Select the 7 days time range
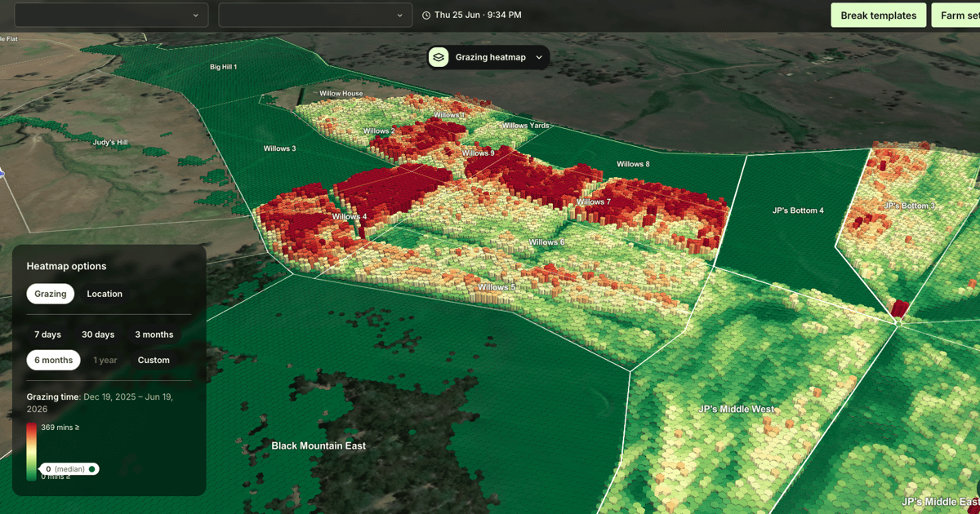980x514 pixels. point(47,335)
